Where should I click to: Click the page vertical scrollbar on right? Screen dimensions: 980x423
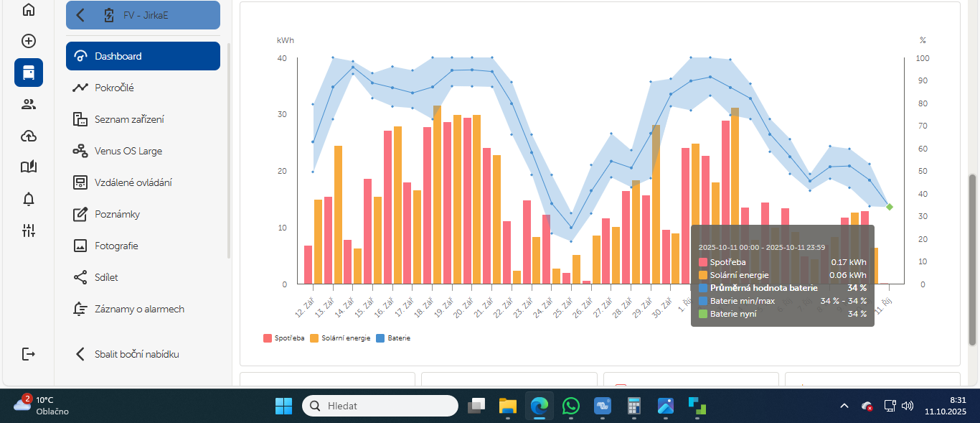pos(974,215)
